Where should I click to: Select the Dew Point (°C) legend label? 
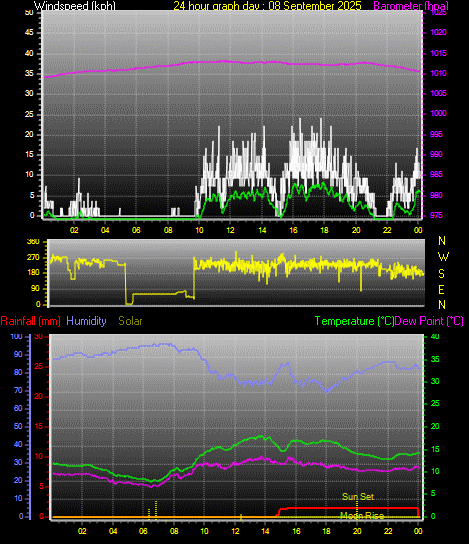coord(429,321)
